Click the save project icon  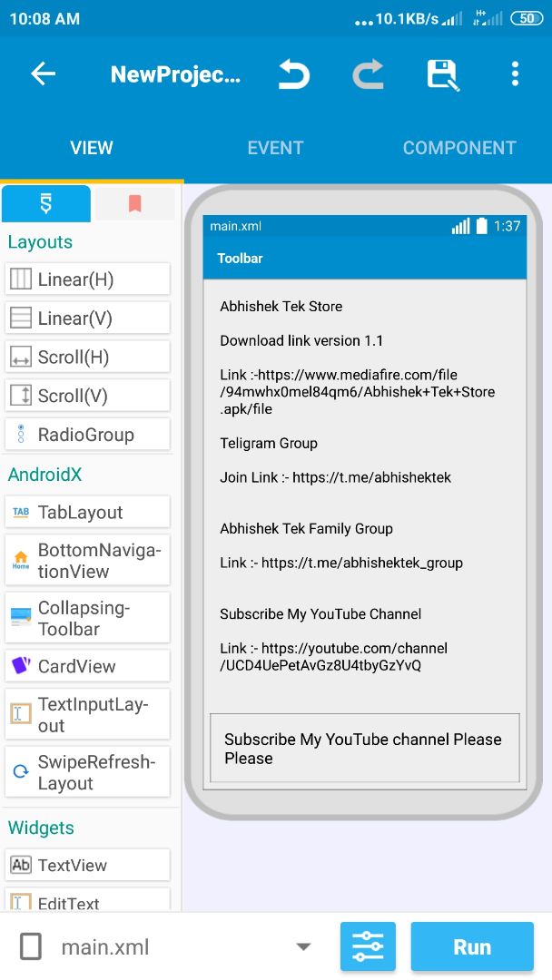442,74
